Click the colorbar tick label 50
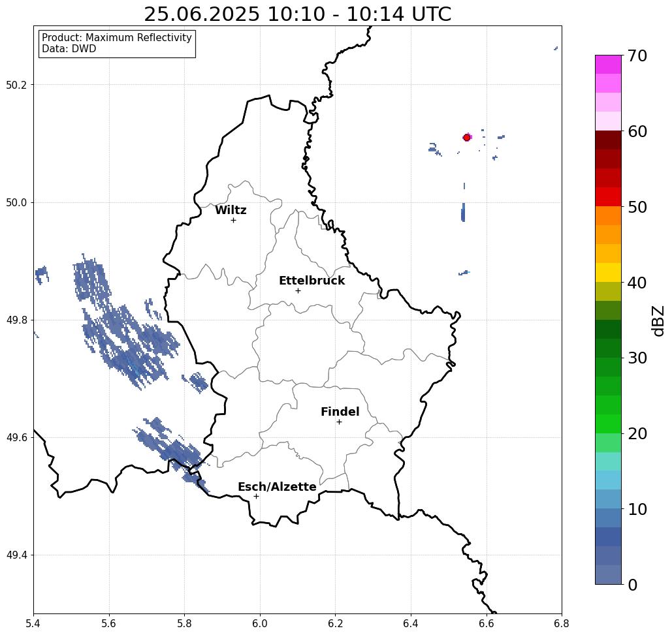The width and height of the screenshot is (672, 635). (637, 207)
